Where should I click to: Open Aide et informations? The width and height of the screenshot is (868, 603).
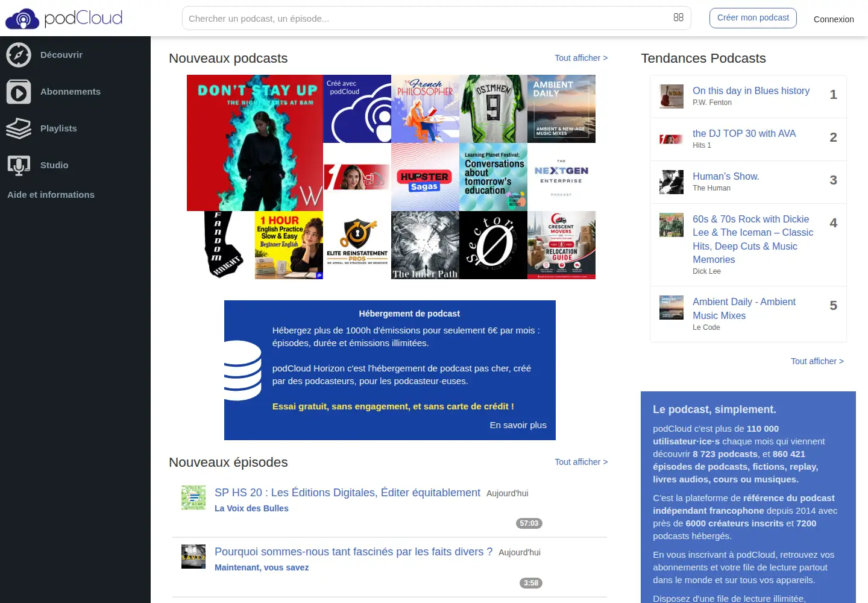click(51, 195)
